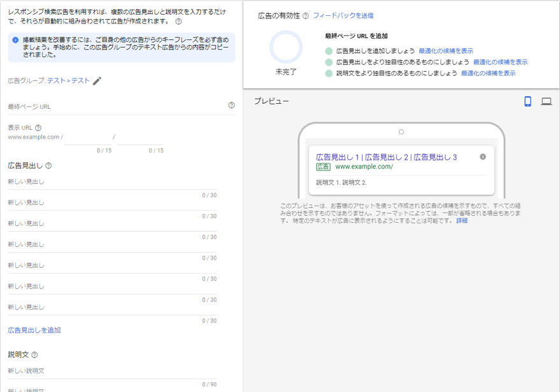Click help icon next to 説明文 heading

(x=34, y=354)
